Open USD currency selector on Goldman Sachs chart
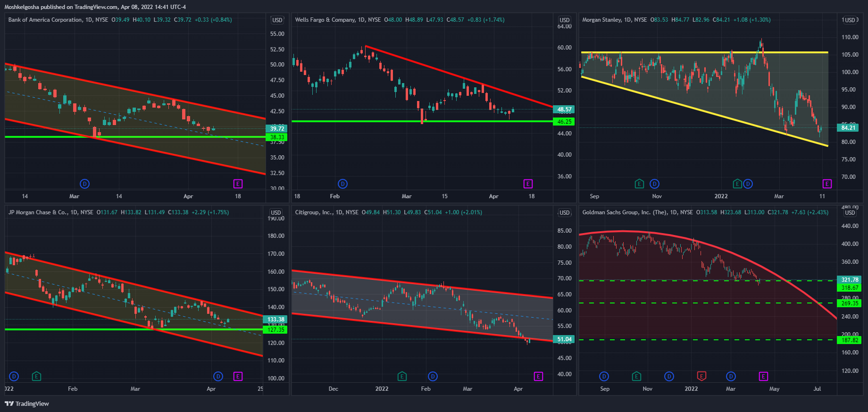This screenshot has height=412, width=868. pyautogui.click(x=850, y=212)
